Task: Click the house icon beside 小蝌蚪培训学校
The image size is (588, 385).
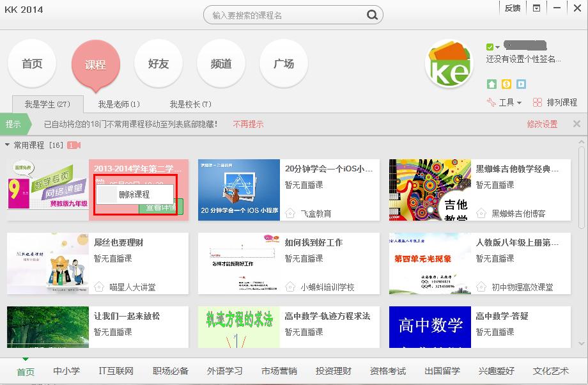Action: coord(290,287)
